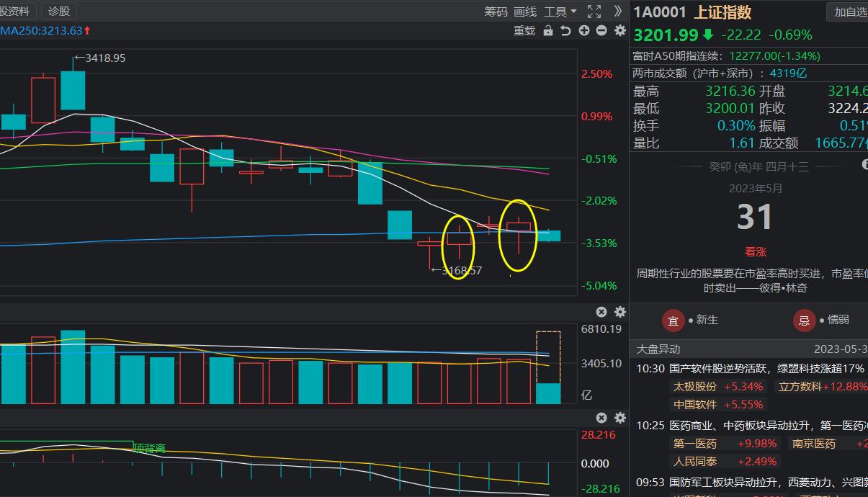Viewport: 868px width, 497px height.
Task: Open 立方数科 stock link
Action: [800, 386]
